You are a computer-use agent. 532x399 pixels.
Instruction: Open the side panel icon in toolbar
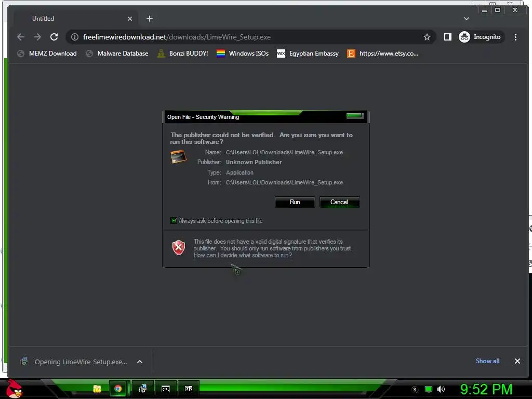coord(447,37)
